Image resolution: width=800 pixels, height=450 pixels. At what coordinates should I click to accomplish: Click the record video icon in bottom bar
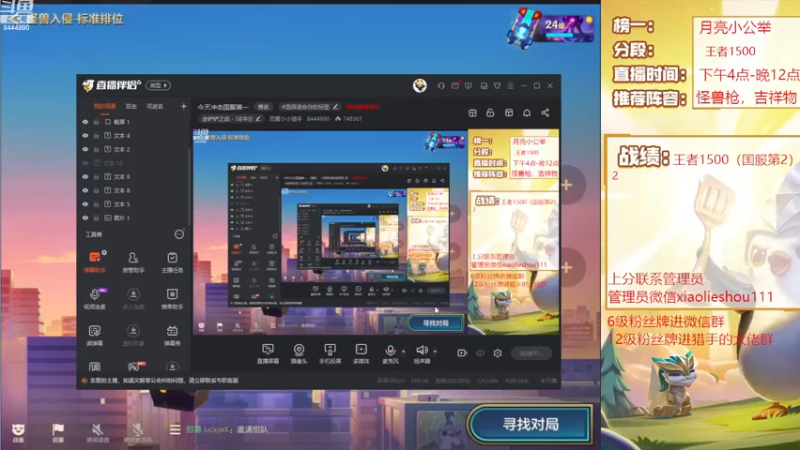pyautogui.click(x=462, y=353)
